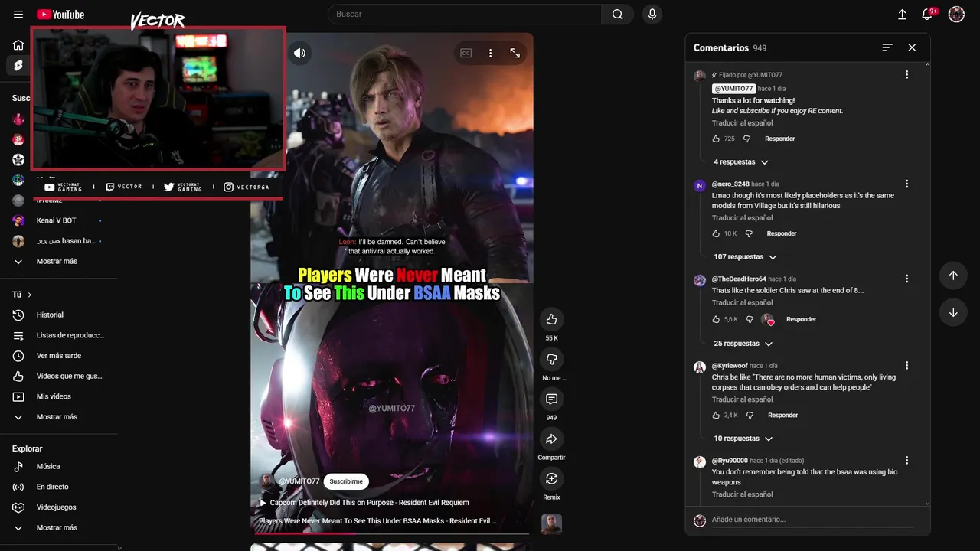Open the @YUMITO77 channel link on Short

(299, 481)
